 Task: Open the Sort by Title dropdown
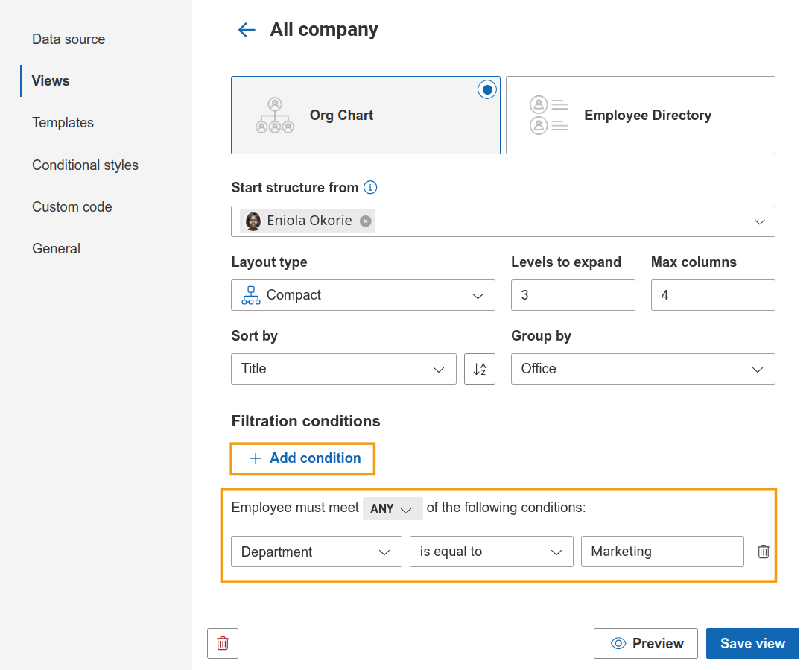[344, 369]
